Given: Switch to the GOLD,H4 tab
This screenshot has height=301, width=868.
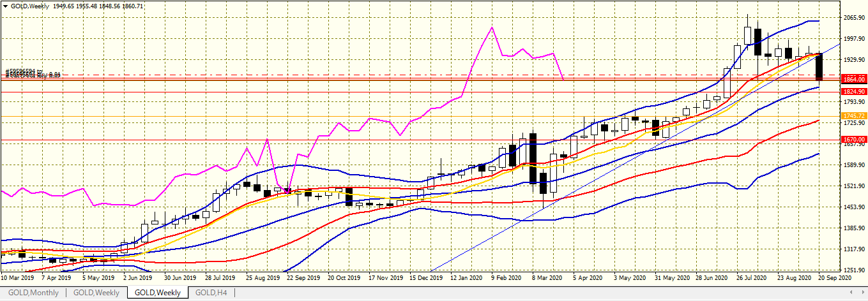Looking at the screenshot, I should click(210, 293).
